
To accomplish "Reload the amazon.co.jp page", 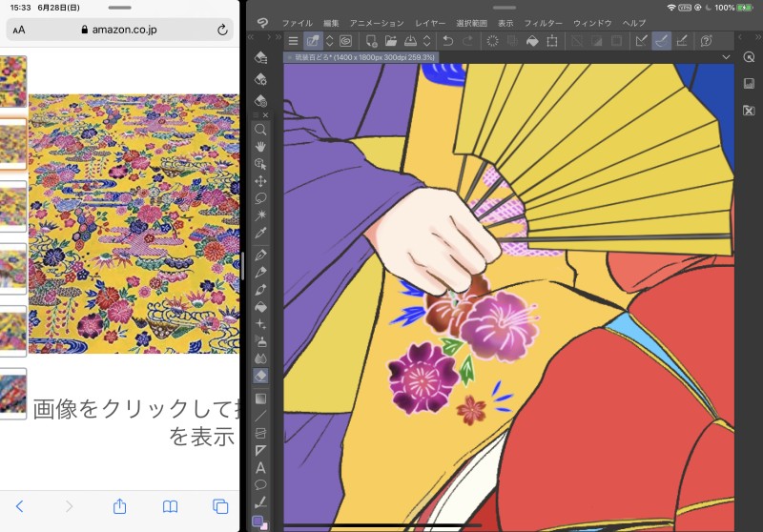I will [222, 30].
